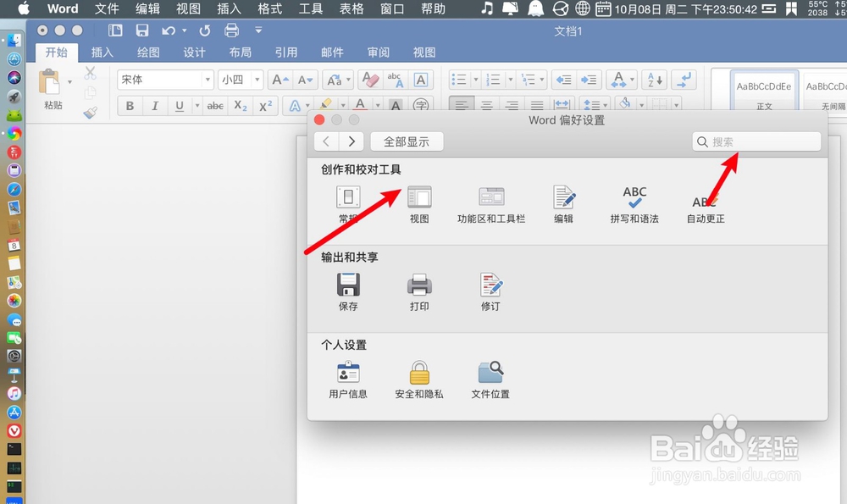Open the 表格 menu in the menu bar
The height and width of the screenshot is (504, 847).
pos(352,8)
